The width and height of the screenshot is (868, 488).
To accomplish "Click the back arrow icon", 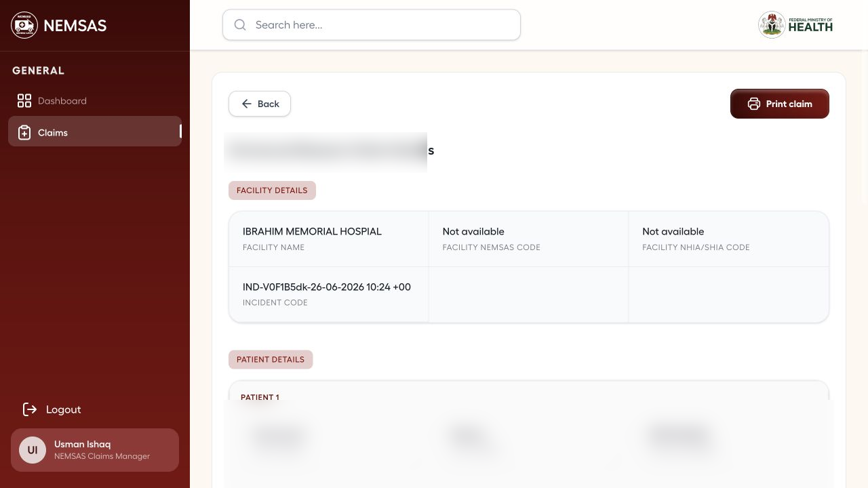I will tap(247, 104).
